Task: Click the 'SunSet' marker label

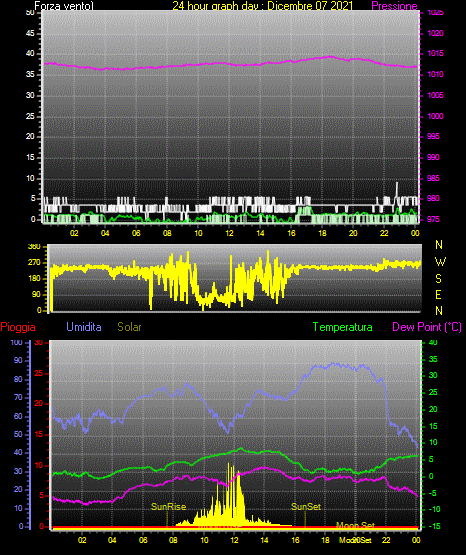Action: (306, 507)
